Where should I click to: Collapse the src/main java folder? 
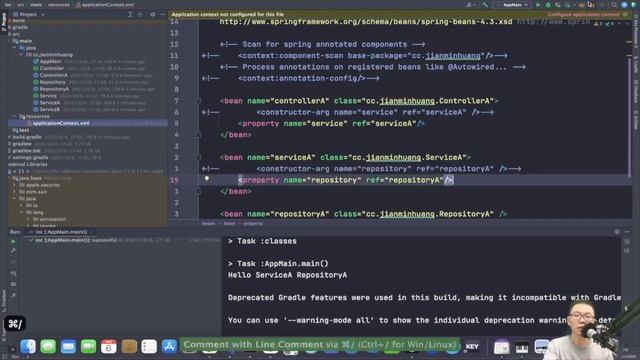[x=15, y=48]
